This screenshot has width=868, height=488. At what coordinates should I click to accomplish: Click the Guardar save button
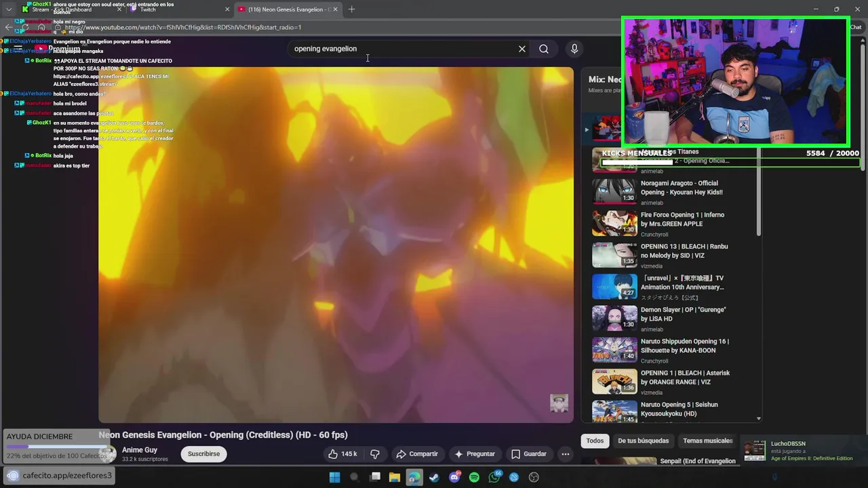pyautogui.click(x=529, y=454)
